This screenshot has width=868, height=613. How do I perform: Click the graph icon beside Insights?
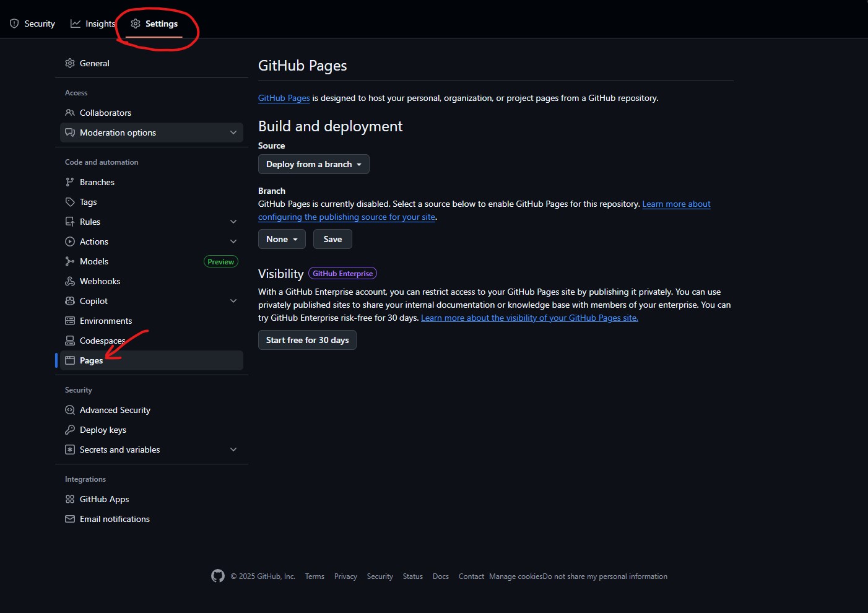pyautogui.click(x=76, y=24)
